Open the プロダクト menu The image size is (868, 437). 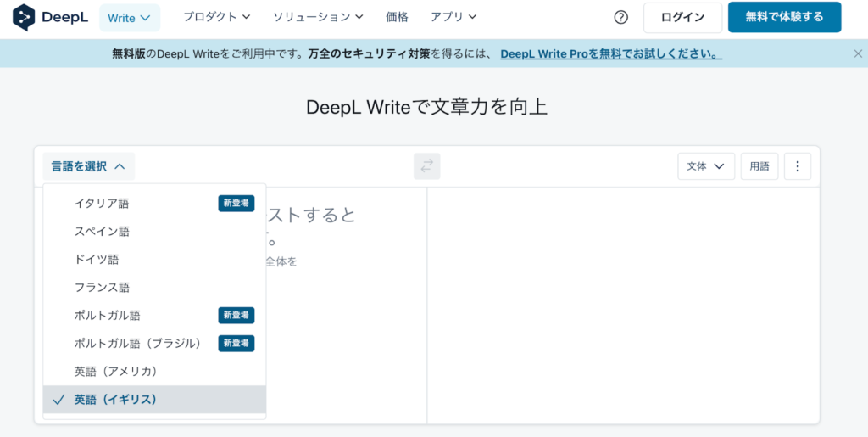click(x=217, y=17)
